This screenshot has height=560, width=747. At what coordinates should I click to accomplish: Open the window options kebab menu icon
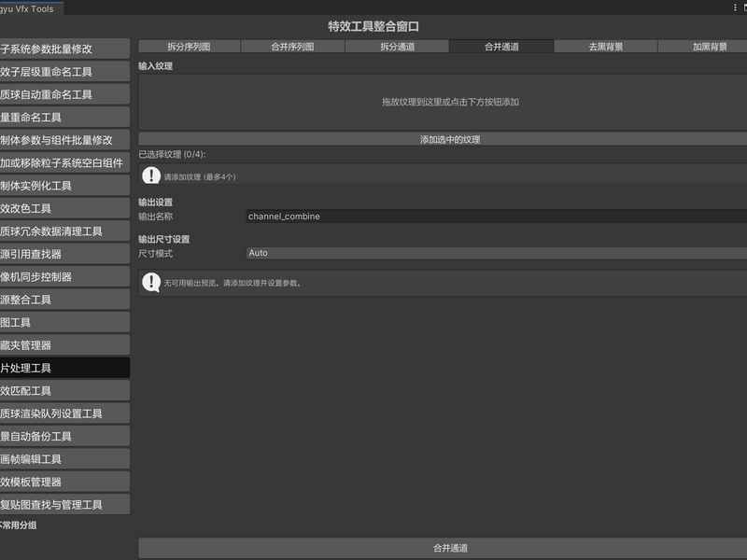point(735,7)
